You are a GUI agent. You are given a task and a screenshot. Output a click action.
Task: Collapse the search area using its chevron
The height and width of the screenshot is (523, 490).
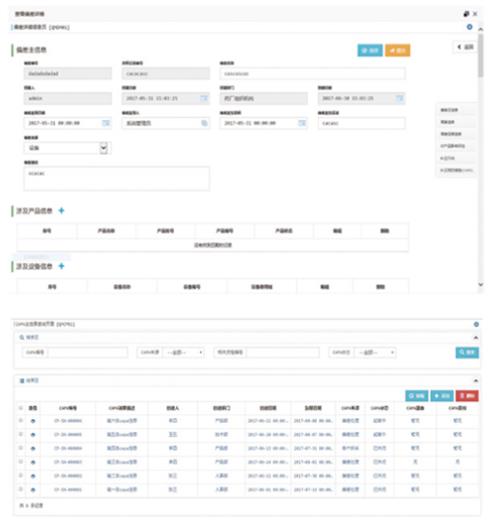point(476,338)
